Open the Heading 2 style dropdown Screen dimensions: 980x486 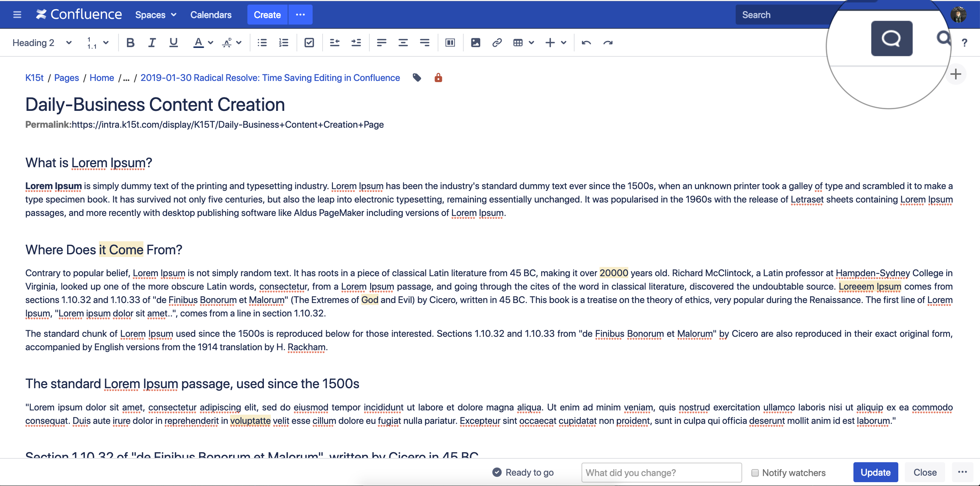pyautogui.click(x=41, y=43)
